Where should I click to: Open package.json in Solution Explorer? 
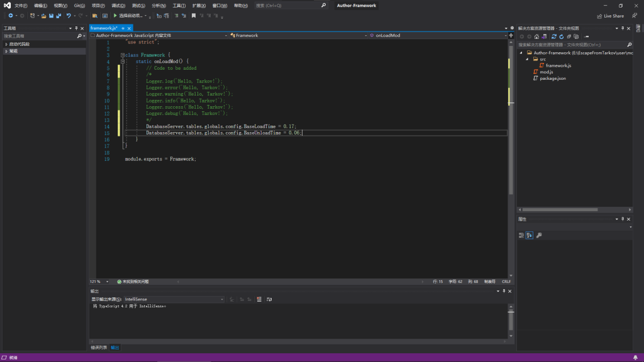552,79
